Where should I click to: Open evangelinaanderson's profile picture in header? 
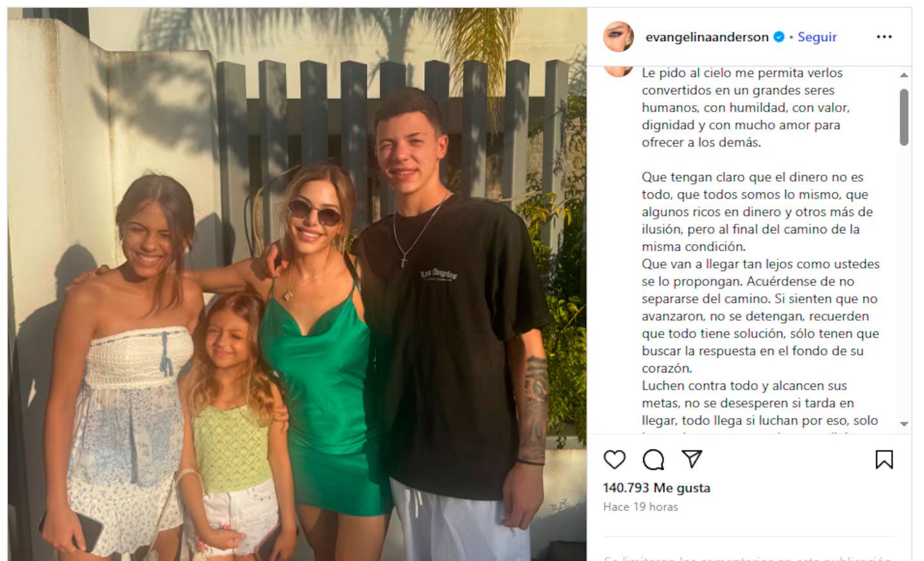point(619,37)
